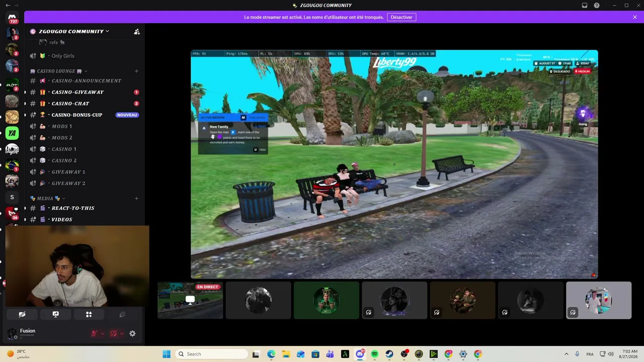Viewport: 644px width, 362px height.
Task: Click the FRA language indicator
Action: click(x=590, y=354)
